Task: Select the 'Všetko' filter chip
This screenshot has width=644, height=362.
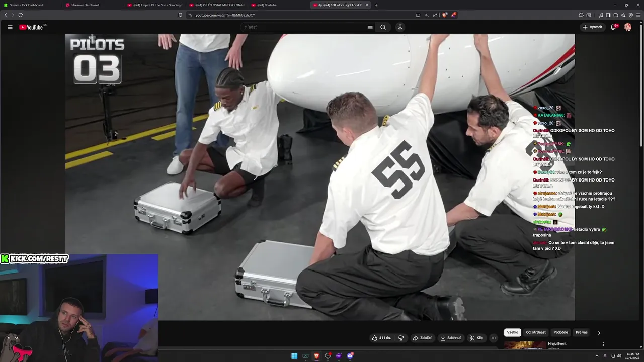Action: pos(513,332)
